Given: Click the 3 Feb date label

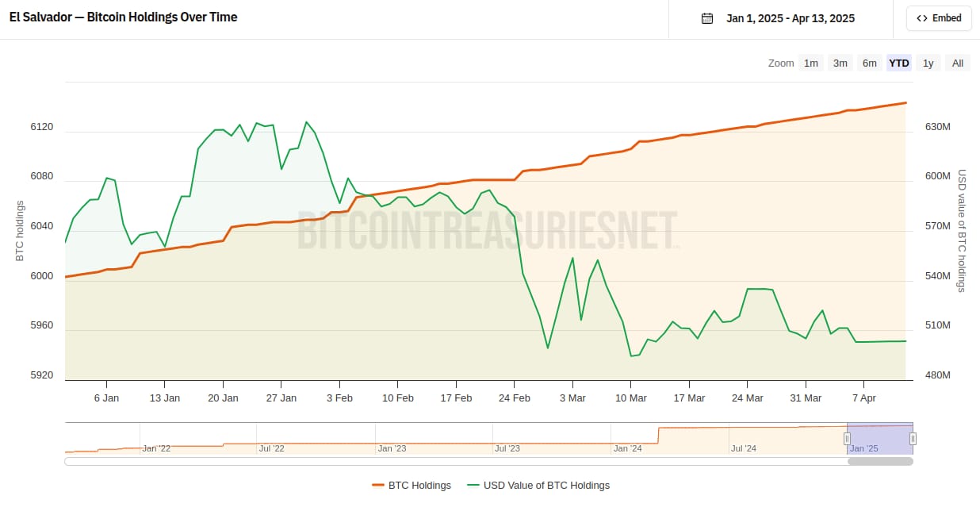Looking at the screenshot, I should click(339, 398).
